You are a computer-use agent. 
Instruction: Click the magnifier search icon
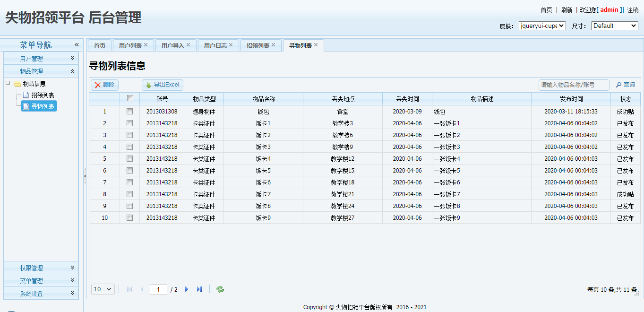pyautogui.click(x=618, y=85)
